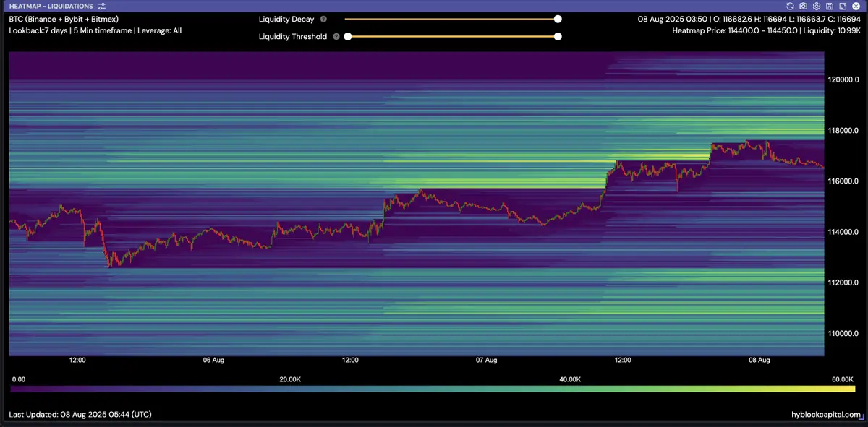Click the 07 Aug time axis label
The height and width of the screenshot is (427, 868).
(x=486, y=360)
